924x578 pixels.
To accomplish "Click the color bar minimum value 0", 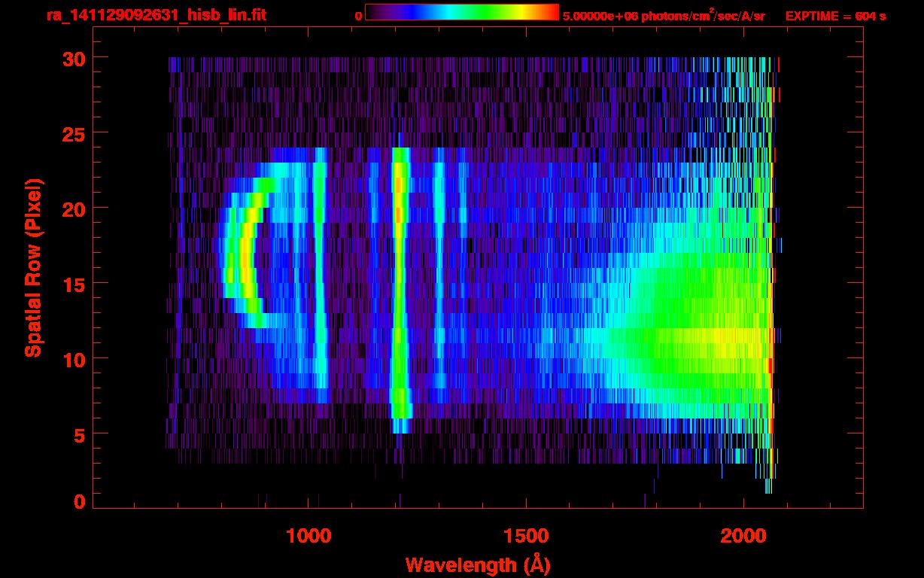I will pyautogui.click(x=358, y=17).
